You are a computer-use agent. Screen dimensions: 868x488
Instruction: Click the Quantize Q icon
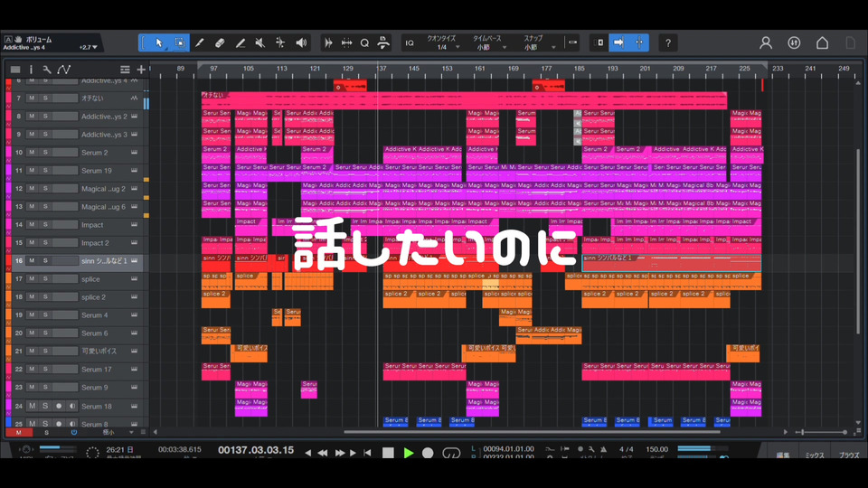click(x=364, y=42)
